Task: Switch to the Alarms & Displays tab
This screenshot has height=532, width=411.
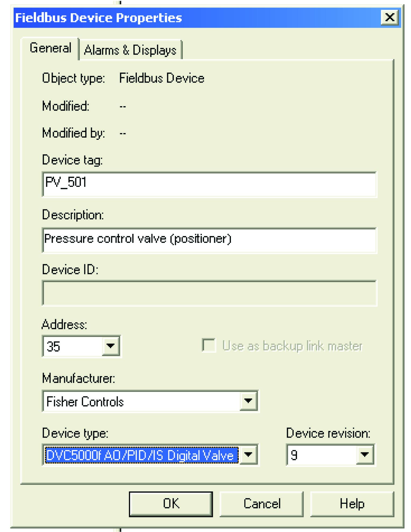Action: [x=130, y=50]
